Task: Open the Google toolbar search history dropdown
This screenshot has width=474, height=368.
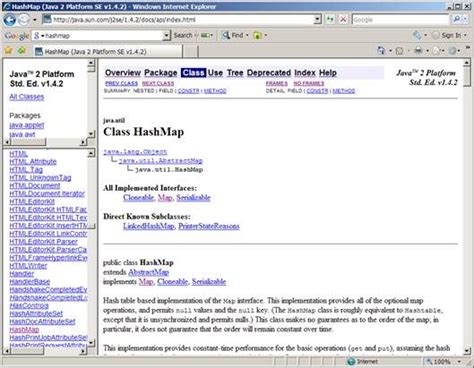Action: coord(166,35)
